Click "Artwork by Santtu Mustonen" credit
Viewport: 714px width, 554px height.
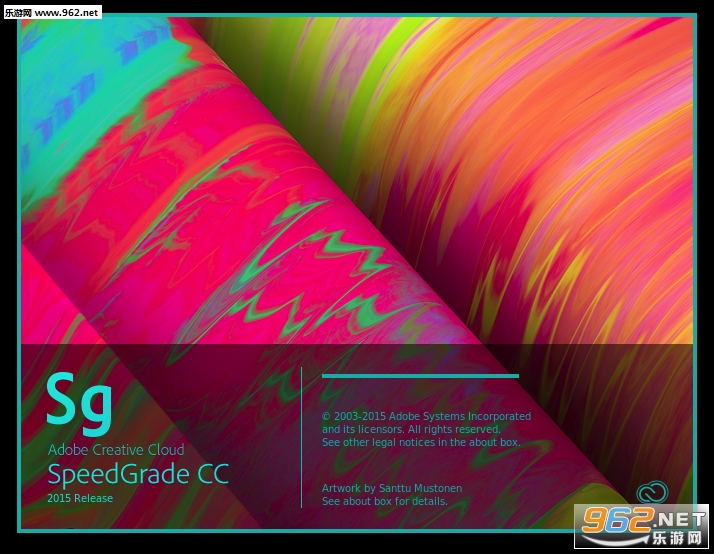coord(392,488)
